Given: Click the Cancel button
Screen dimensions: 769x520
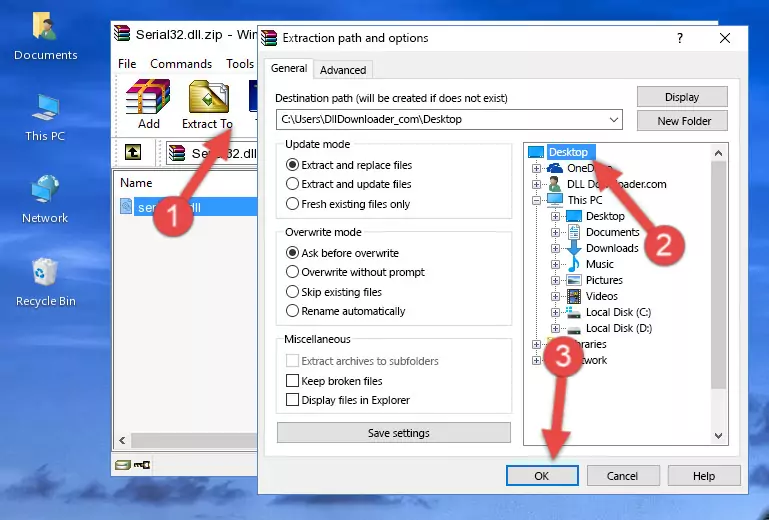Looking at the screenshot, I should [623, 476].
